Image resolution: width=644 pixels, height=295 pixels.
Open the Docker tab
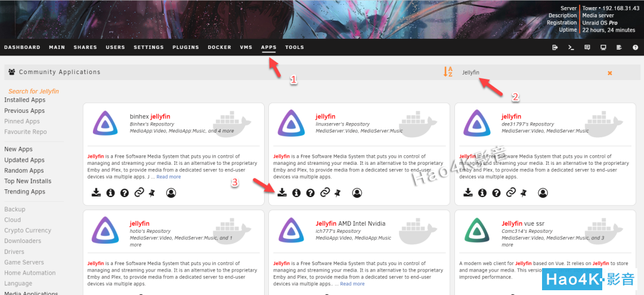(219, 47)
